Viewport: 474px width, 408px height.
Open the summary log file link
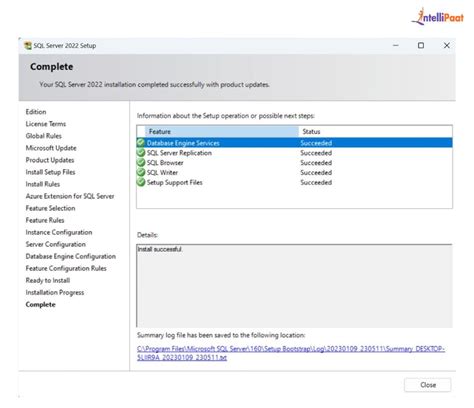coord(291,353)
